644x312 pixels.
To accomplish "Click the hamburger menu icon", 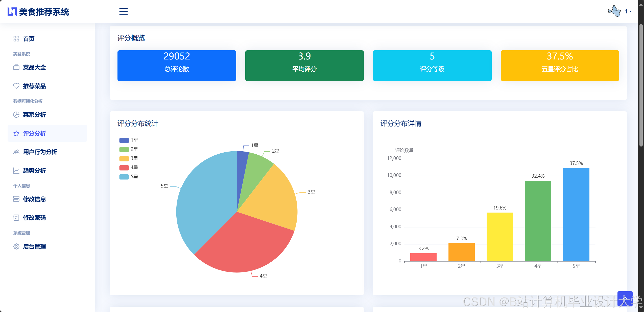I will (x=123, y=12).
